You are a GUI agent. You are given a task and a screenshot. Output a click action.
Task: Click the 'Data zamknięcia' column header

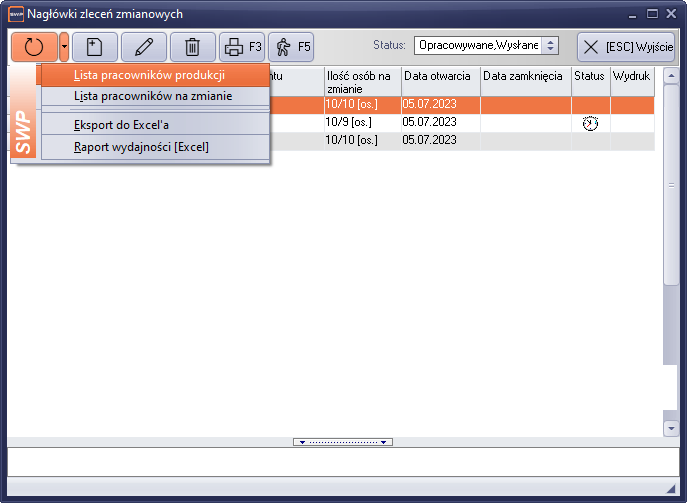pos(524,76)
